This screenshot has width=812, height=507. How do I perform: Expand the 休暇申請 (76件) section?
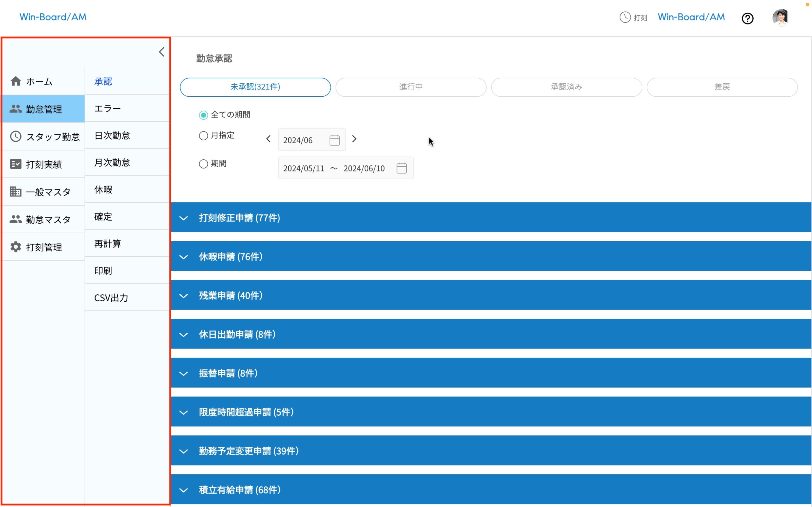pos(183,257)
